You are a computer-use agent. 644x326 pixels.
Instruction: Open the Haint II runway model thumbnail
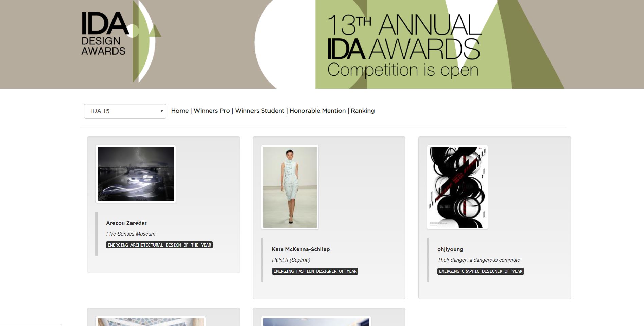290,187
